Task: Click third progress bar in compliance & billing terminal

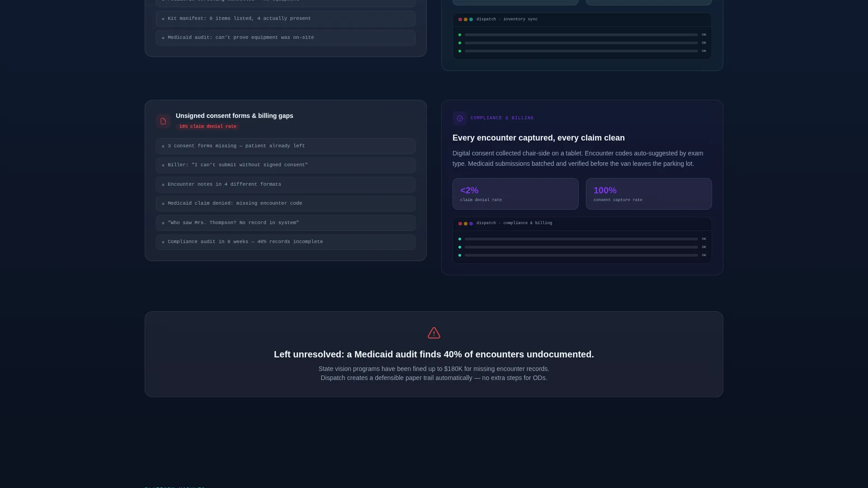Action: [581, 255]
